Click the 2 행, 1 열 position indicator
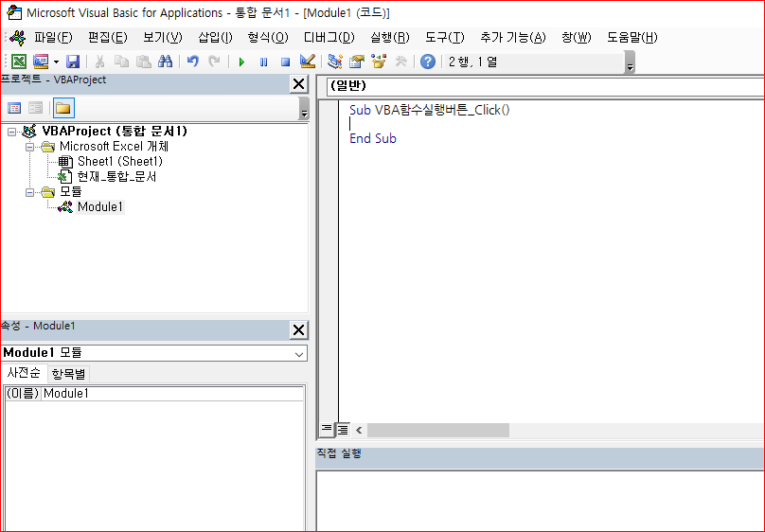The width and height of the screenshot is (765, 532). point(472,62)
